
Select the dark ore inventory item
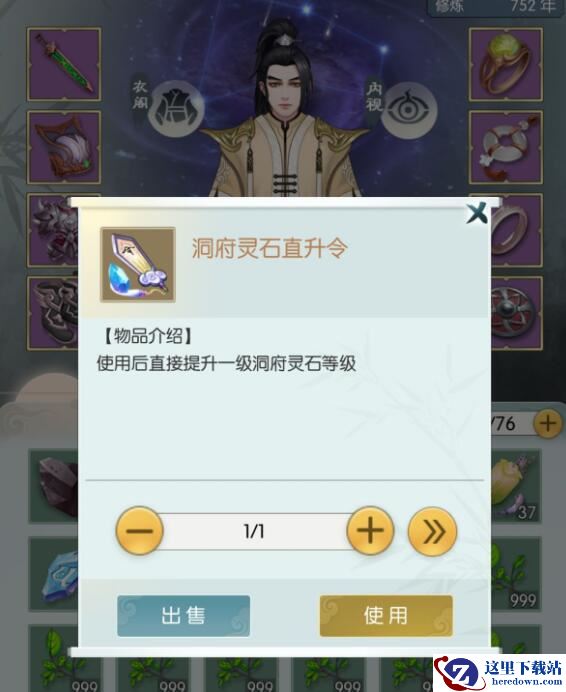click(53, 486)
